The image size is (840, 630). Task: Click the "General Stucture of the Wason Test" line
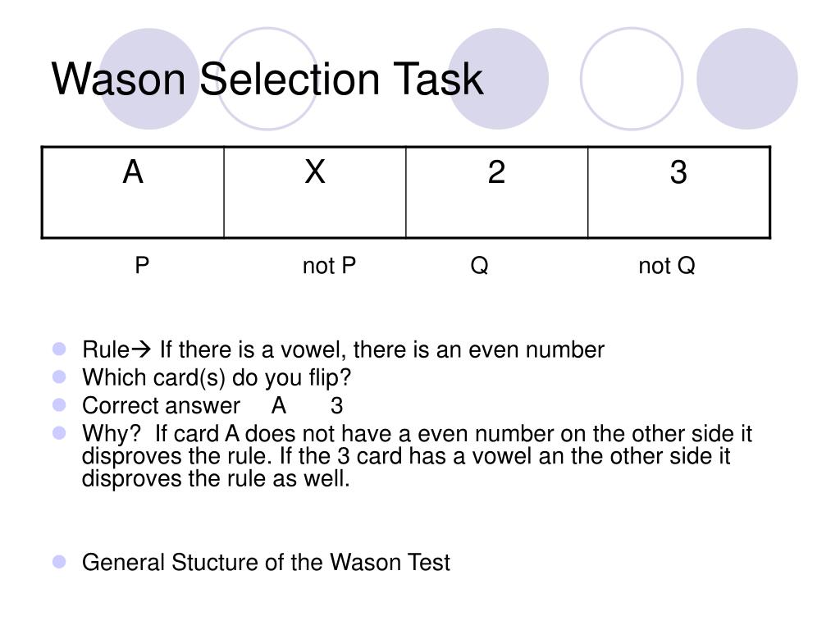pyautogui.click(x=266, y=563)
